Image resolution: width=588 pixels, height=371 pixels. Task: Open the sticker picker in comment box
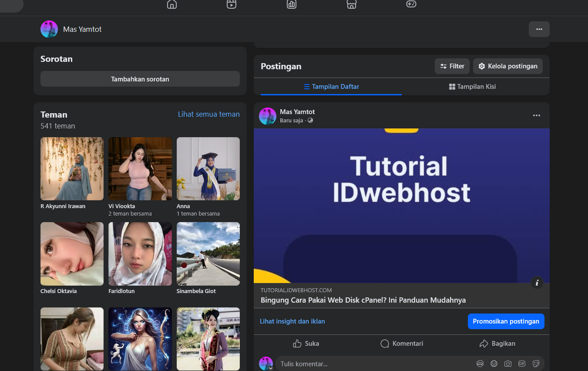[x=536, y=364]
